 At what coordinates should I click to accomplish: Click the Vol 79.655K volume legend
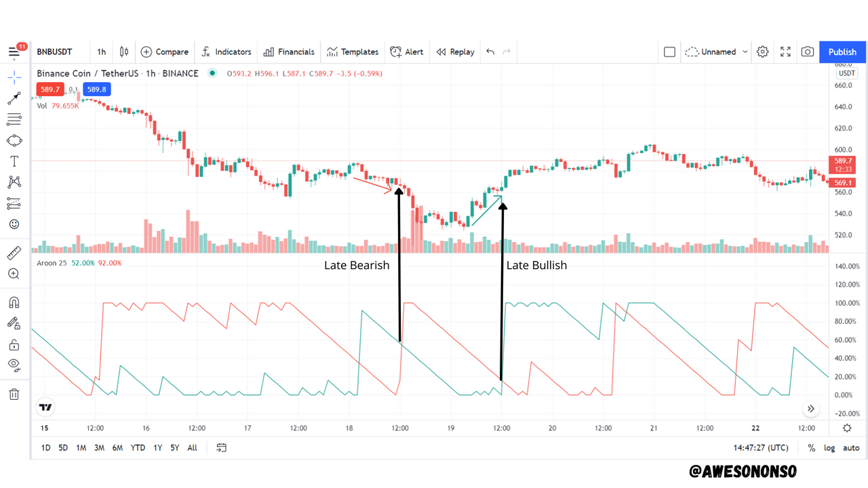[58, 106]
